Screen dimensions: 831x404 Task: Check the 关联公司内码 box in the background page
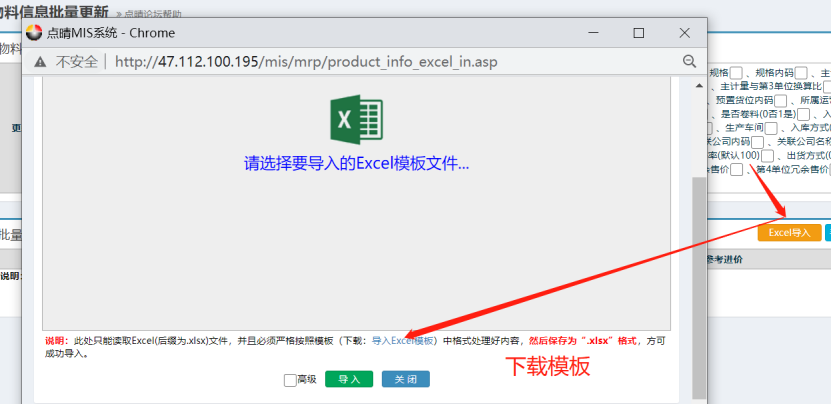[757, 142]
